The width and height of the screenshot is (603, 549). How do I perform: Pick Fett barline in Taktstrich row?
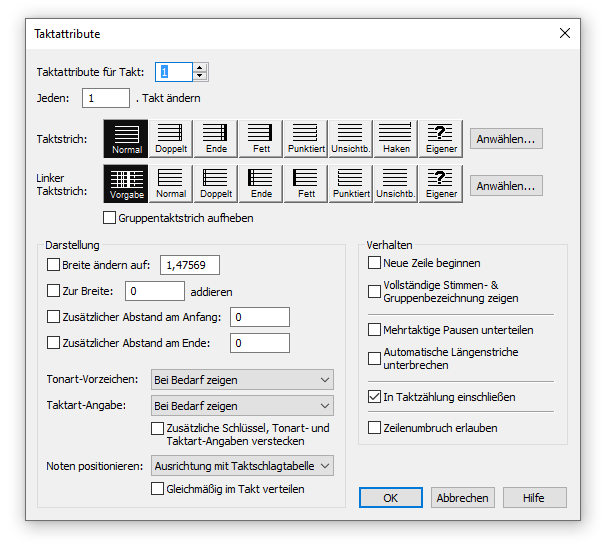[x=261, y=138]
